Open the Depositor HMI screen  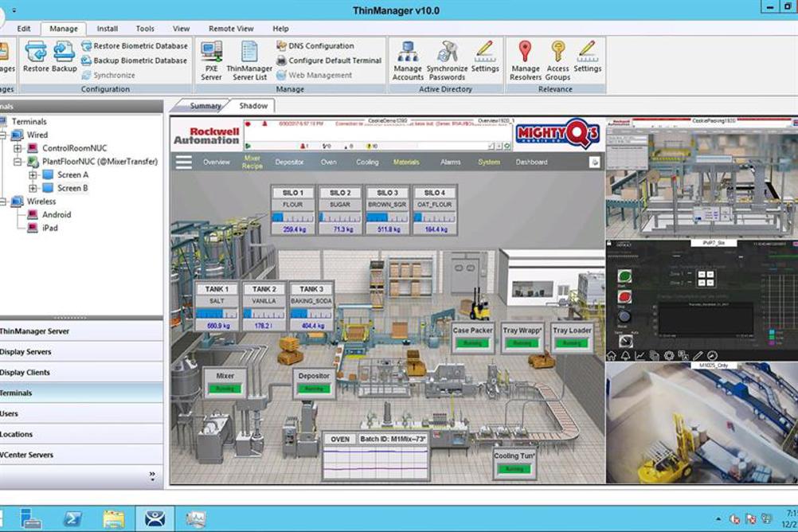(x=289, y=162)
